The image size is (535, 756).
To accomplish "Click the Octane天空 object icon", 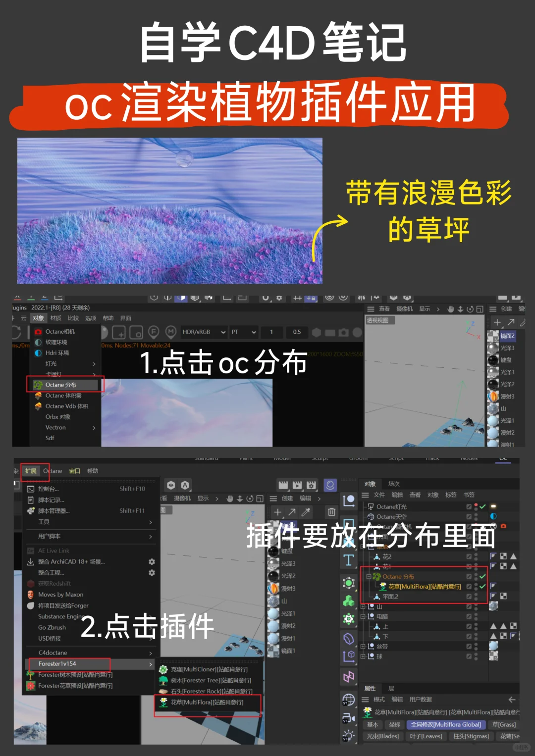I will (x=372, y=516).
